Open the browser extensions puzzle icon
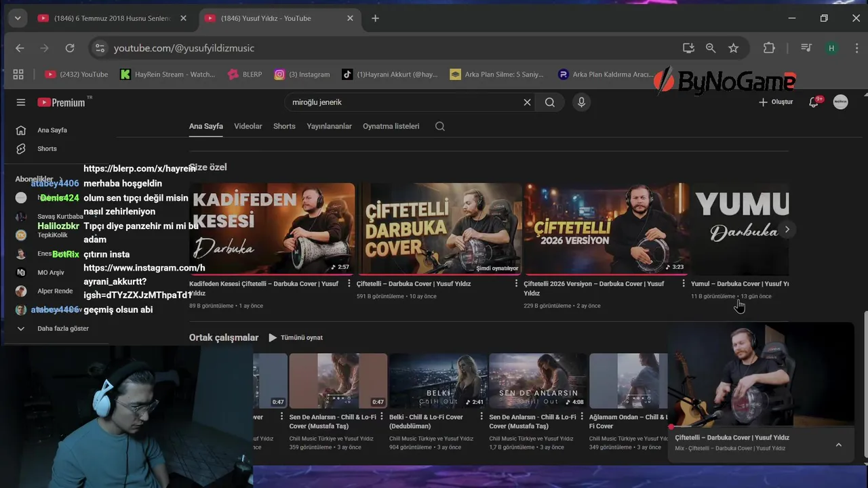Viewport: 868px width, 488px height. coord(769,48)
